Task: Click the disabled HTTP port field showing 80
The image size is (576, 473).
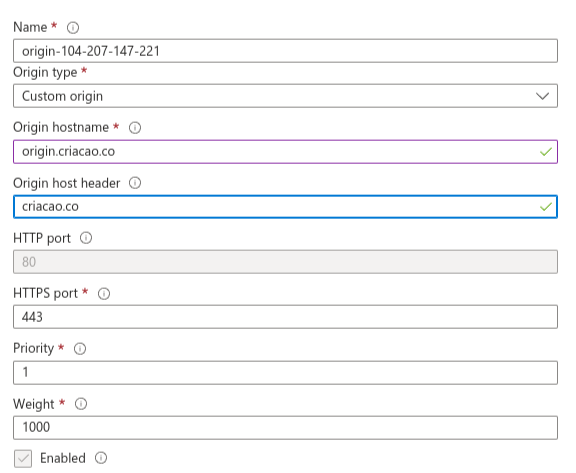Action: [285, 262]
